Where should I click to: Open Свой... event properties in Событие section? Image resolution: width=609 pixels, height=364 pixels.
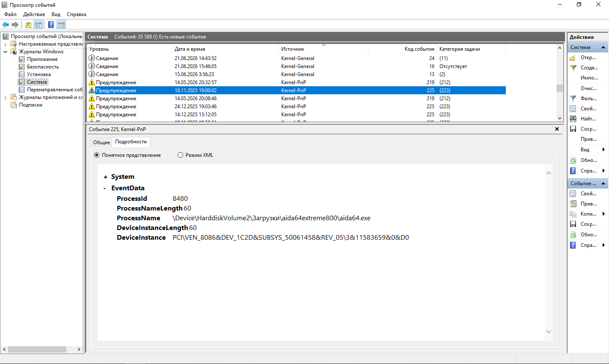(x=588, y=194)
